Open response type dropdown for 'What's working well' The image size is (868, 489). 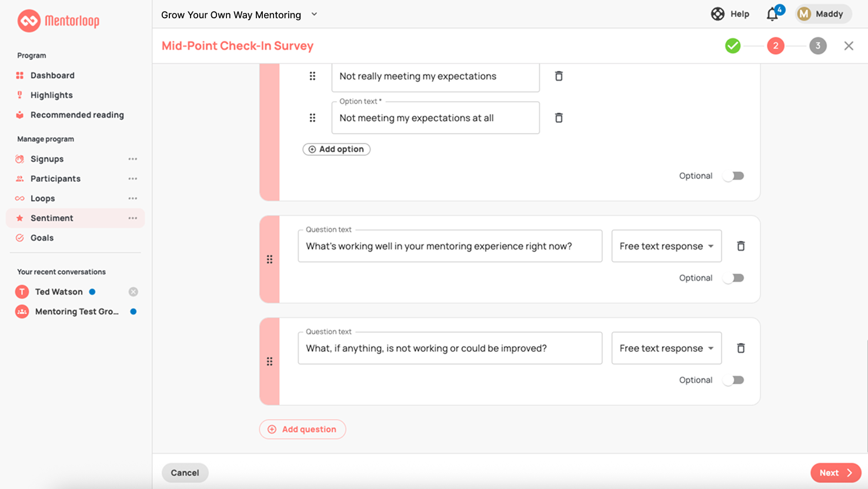click(x=666, y=246)
